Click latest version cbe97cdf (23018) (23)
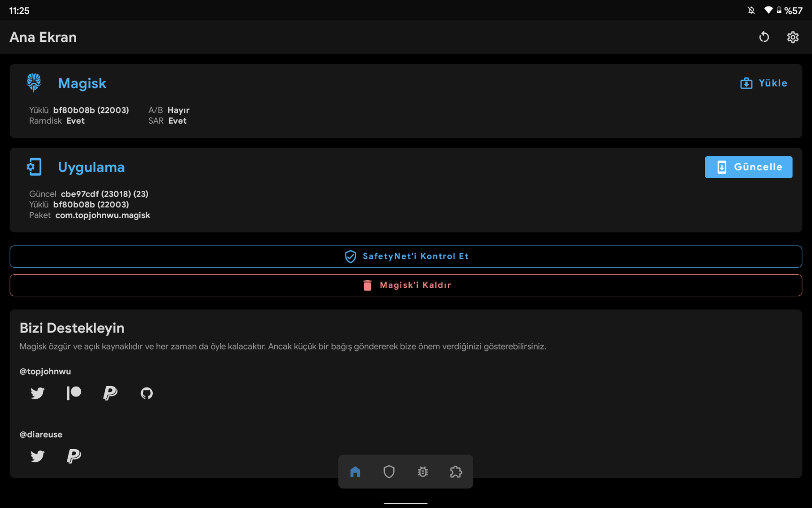This screenshot has height=508, width=812. coord(104,194)
